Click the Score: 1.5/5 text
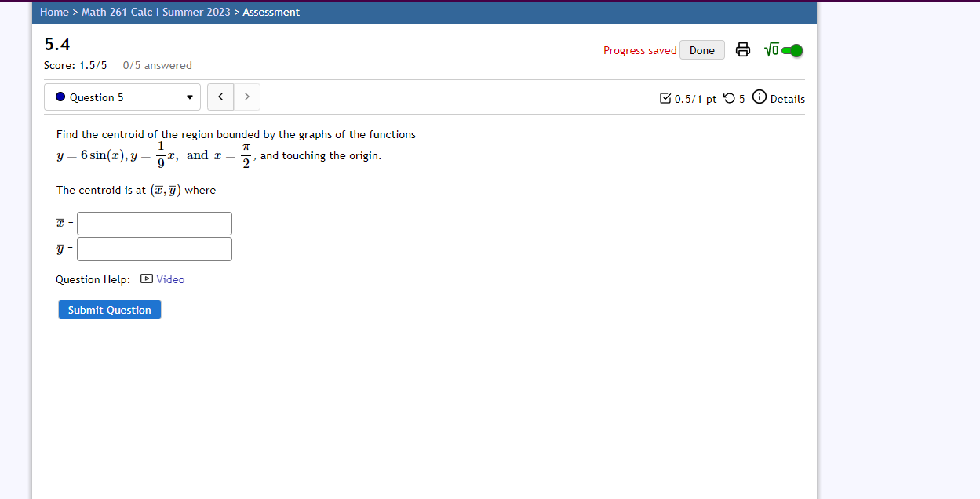This screenshot has width=980, height=499. (x=75, y=65)
